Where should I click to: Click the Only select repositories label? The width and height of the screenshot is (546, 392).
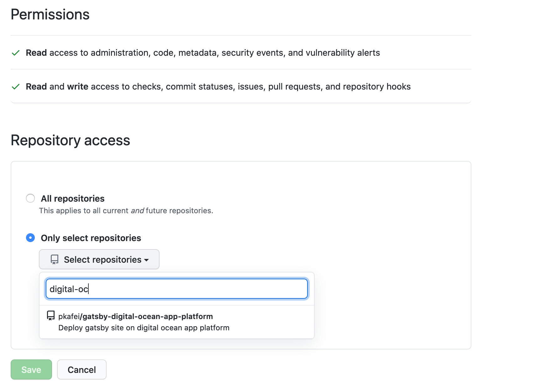91,238
